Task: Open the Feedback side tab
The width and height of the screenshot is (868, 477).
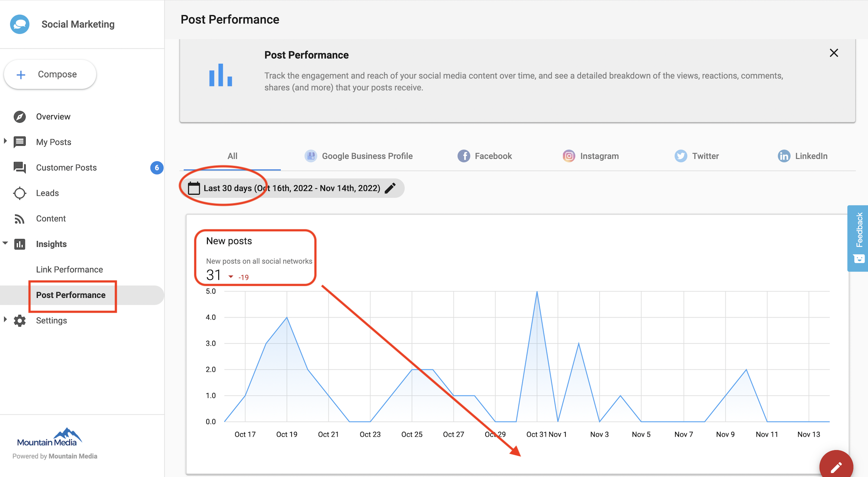Action: click(858, 238)
